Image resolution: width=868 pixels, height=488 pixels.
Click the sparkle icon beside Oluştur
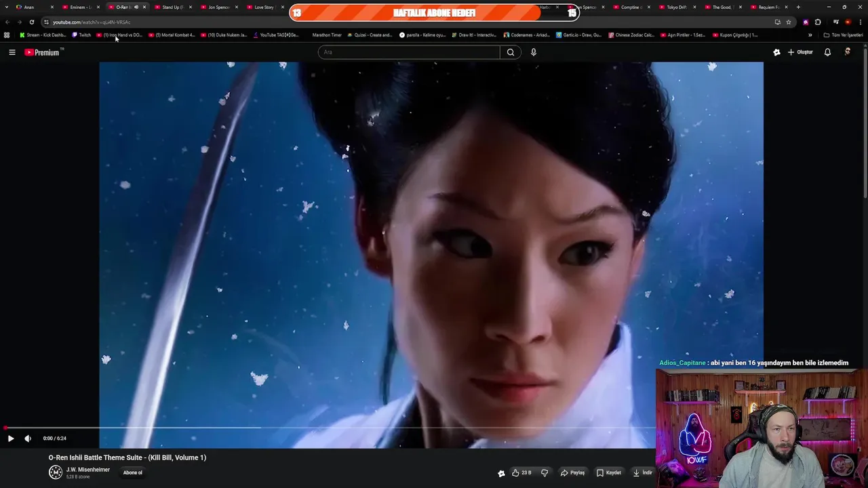(776, 52)
